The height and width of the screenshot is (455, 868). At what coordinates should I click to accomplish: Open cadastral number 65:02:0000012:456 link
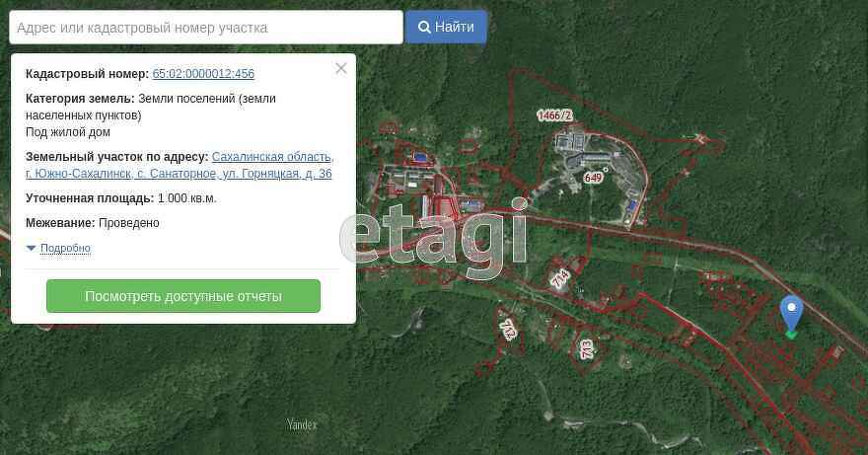tap(203, 74)
